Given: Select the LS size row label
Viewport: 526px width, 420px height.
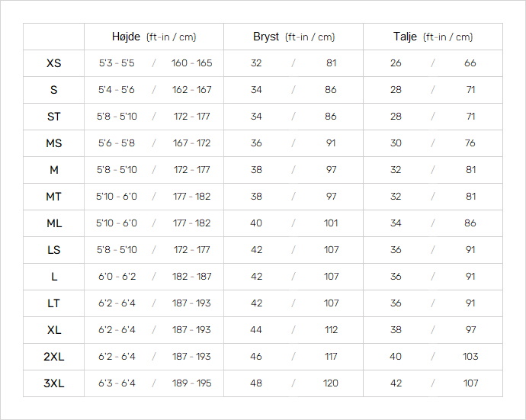Looking at the screenshot, I should point(53,250).
